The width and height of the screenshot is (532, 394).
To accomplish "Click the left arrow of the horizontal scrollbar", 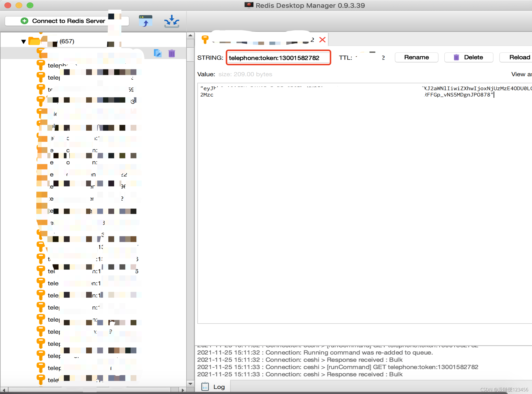I will point(4,390).
